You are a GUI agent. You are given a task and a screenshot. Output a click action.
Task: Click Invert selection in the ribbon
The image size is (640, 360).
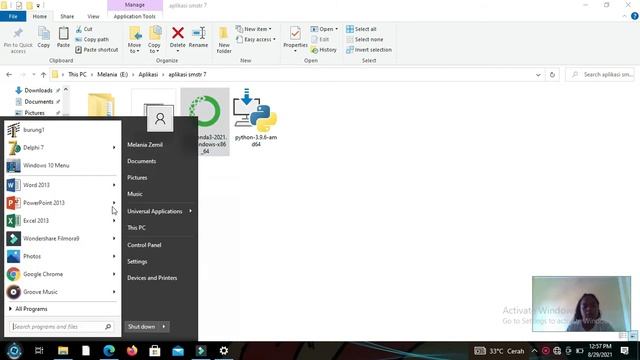[369, 50]
